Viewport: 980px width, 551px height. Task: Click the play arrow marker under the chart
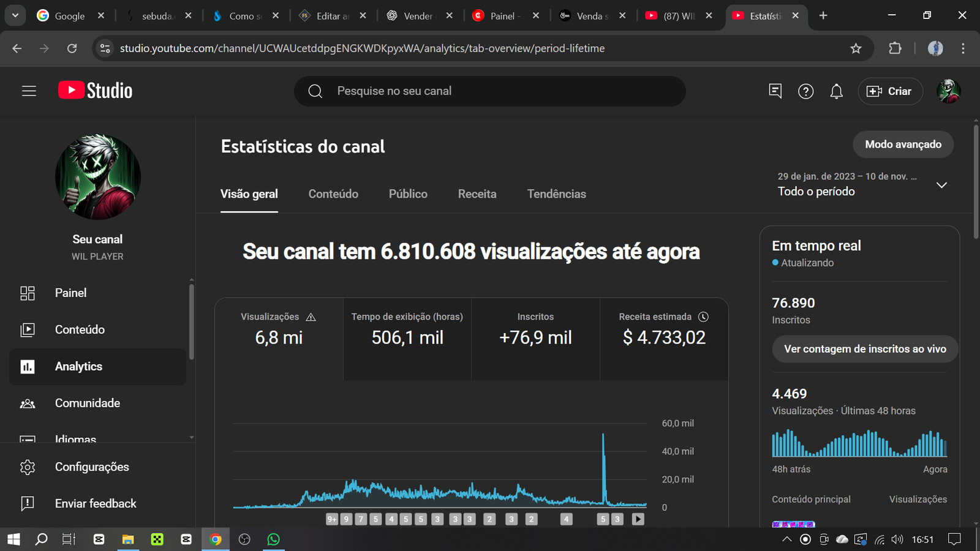[x=638, y=519]
